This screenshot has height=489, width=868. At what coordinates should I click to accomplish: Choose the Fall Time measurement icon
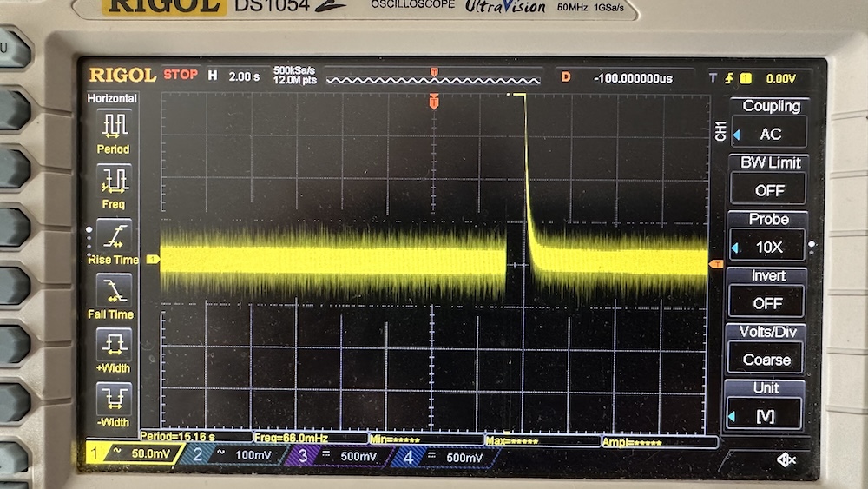tap(114, 290)
